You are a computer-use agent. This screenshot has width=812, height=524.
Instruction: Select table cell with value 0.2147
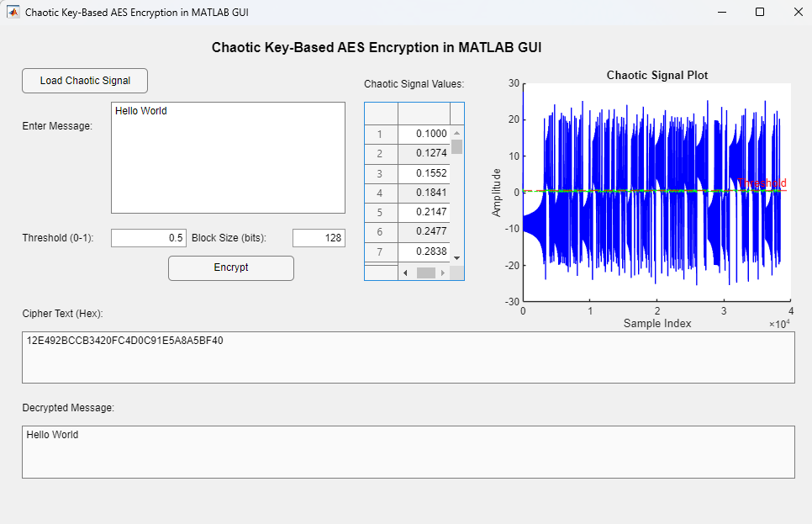point(424,212)
